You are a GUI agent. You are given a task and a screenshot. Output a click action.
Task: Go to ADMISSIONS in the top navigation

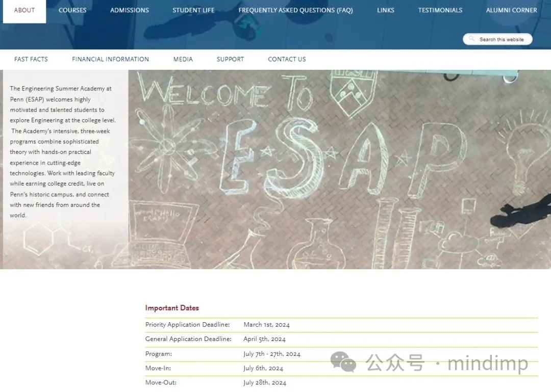point(129,11)
